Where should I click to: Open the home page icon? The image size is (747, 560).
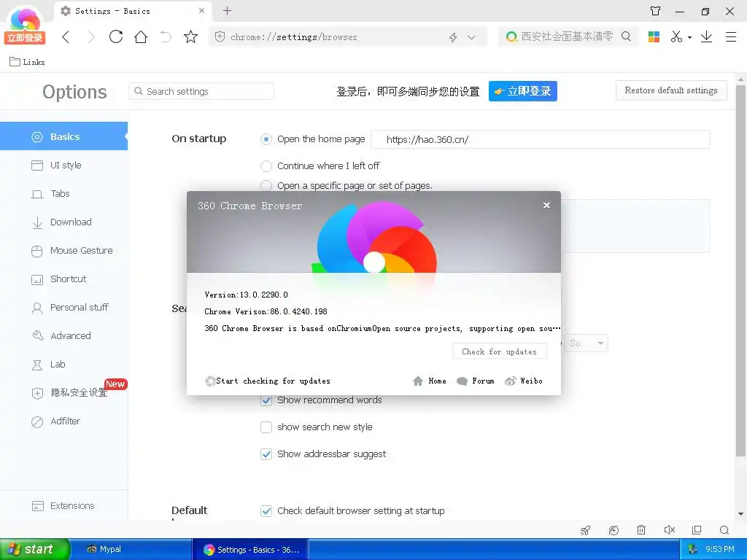[x=141, y=36]
